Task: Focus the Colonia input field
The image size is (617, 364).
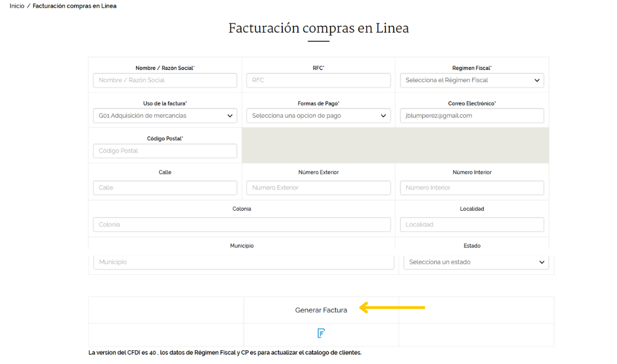Action: click(242, 225)
